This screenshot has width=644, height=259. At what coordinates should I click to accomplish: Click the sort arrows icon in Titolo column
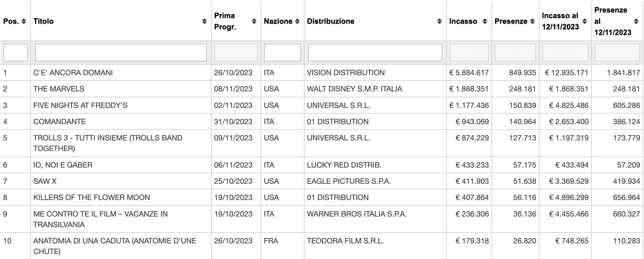coord(204,21)
